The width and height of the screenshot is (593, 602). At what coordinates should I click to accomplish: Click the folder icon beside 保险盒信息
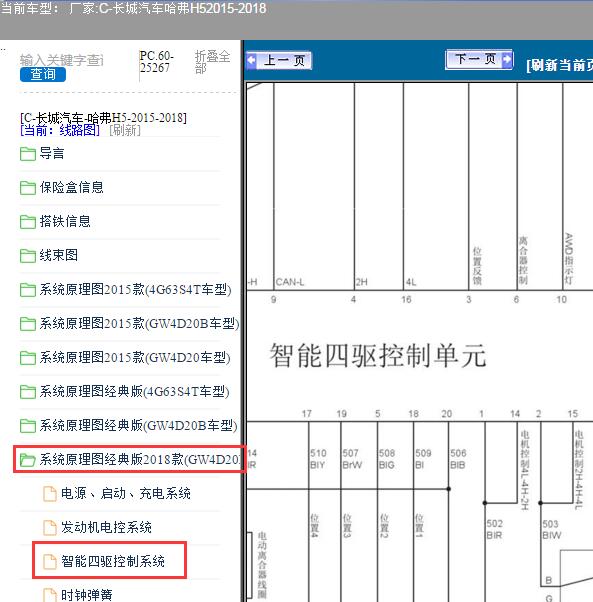[28, 188]
